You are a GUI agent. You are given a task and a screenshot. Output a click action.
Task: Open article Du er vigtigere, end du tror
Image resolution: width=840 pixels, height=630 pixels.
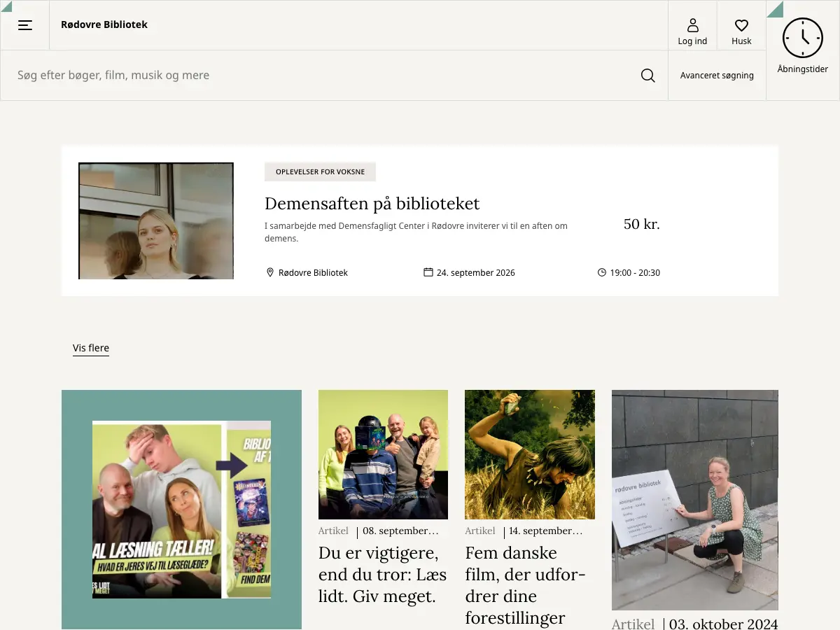pos(383,575)
